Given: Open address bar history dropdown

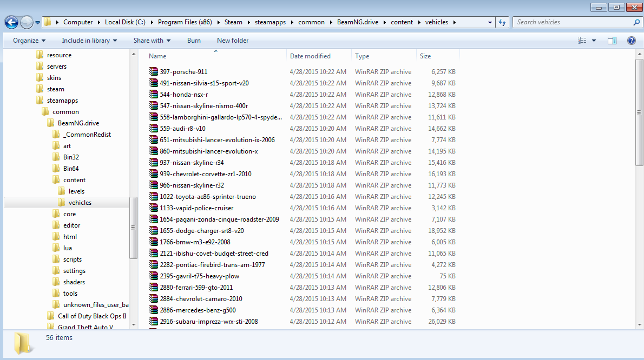Looking at the screenshot, I should pyautogui.click(x=490, y=23).
